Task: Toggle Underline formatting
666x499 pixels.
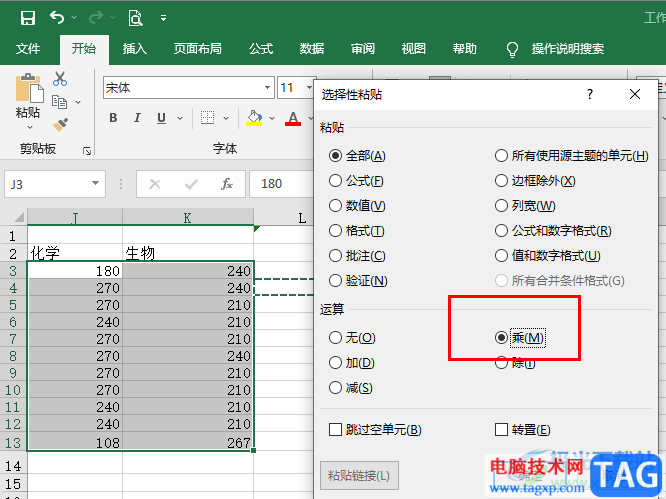Action: click(161, 118)
